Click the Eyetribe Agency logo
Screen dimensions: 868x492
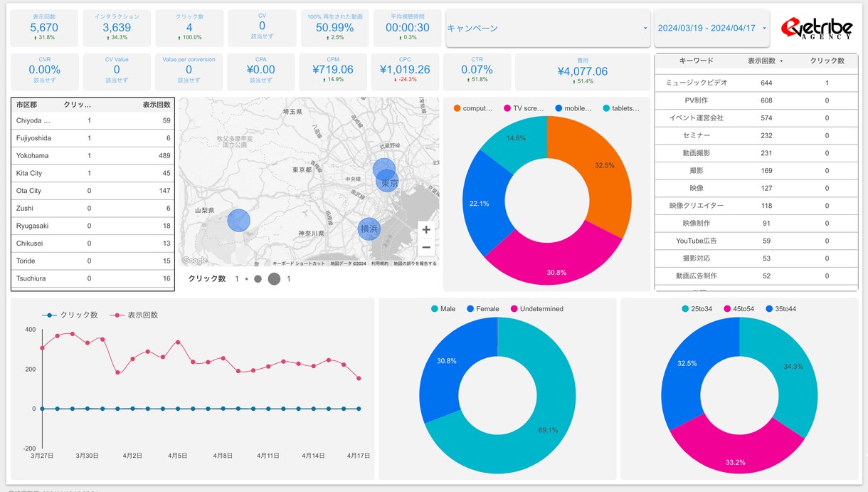816,28
